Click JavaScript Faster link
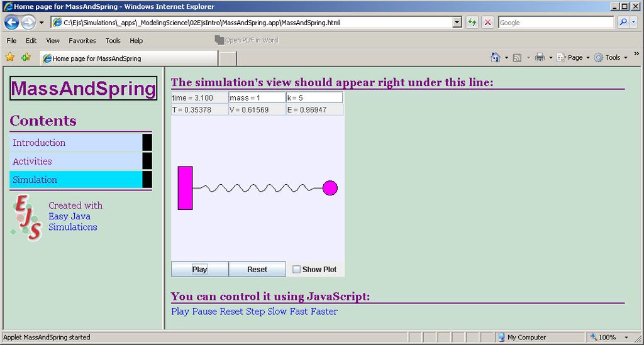This screenshot has width=644, height=345. pyautogui.click(x=324, y=311)
